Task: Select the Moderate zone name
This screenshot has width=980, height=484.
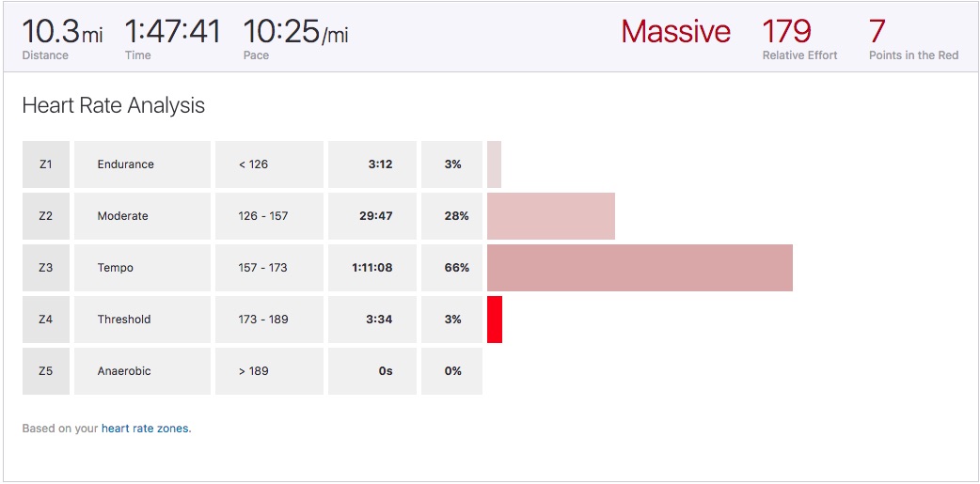Action: [x=123, y=216]
